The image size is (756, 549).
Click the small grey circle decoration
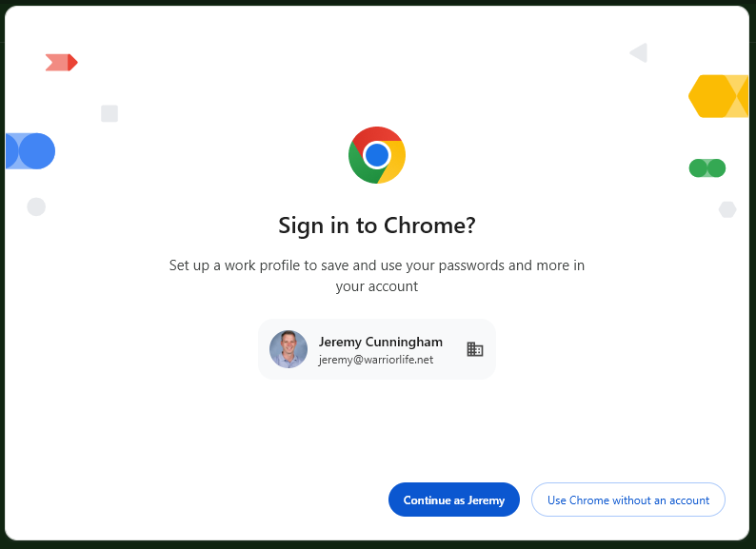tap(36, 206)
